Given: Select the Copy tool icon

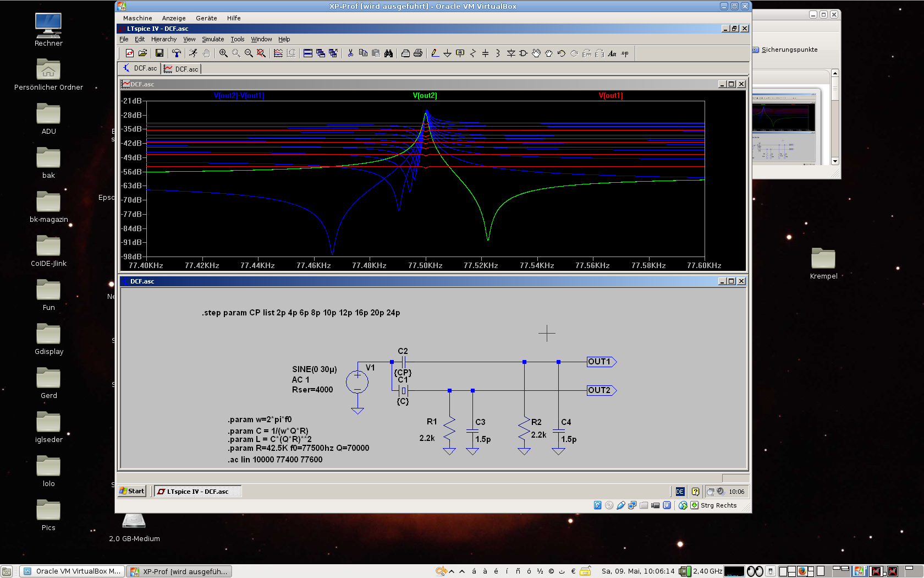Looking at the screenshot, I should pyautogui.click(x=363, y=53).
